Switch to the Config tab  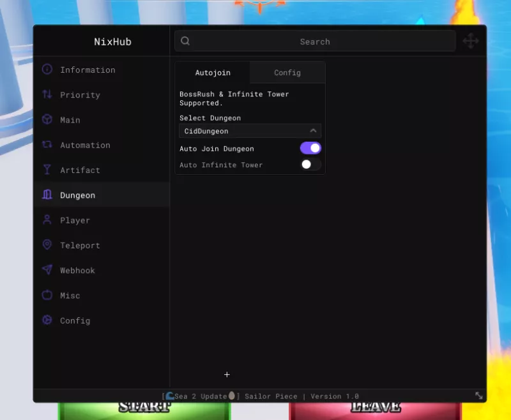point(287,73)
